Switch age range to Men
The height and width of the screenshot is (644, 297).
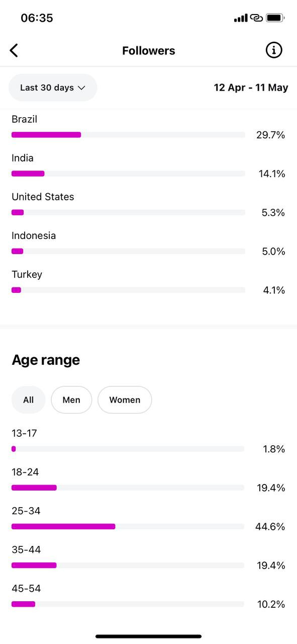point(71,400)
